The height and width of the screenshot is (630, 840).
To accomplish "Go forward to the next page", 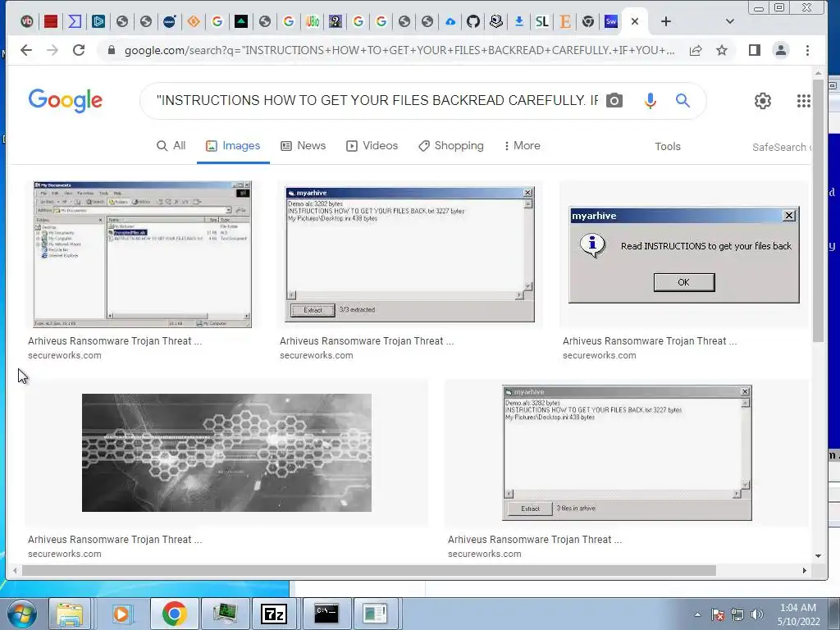I will (52, 50).
